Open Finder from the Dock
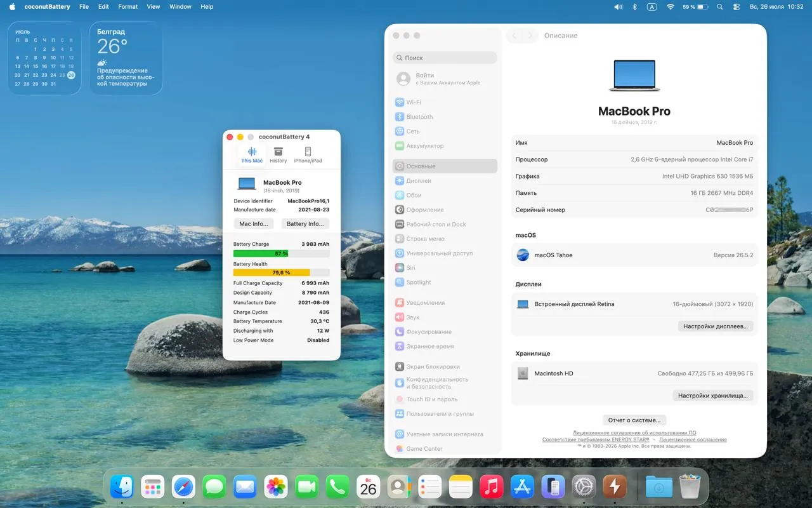This screenshot has height=508, width=812. [122, 487]
